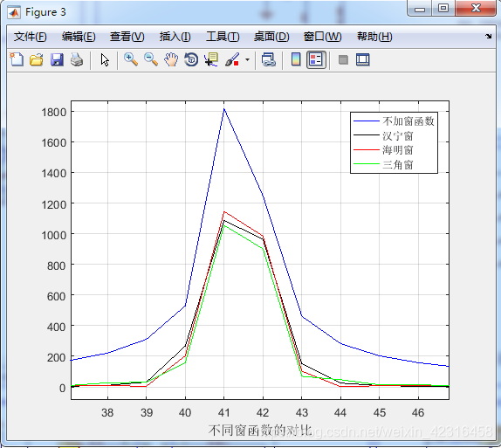Select the Pan hand tool
The image size is (501, 448).
click(171, 59)
